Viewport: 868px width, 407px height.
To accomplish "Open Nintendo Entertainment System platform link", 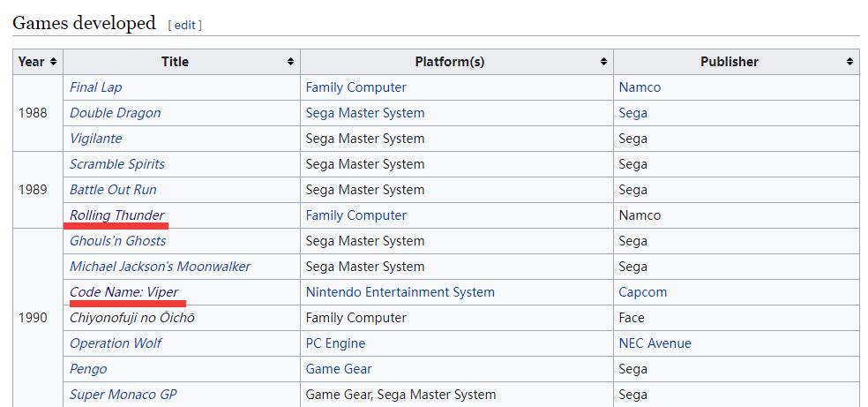I will [400, 292].
